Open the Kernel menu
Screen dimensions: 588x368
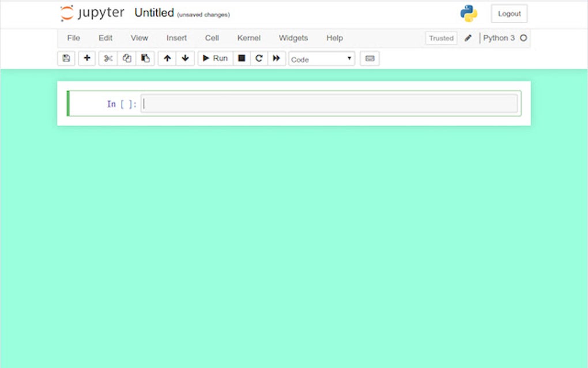(248, 38)
